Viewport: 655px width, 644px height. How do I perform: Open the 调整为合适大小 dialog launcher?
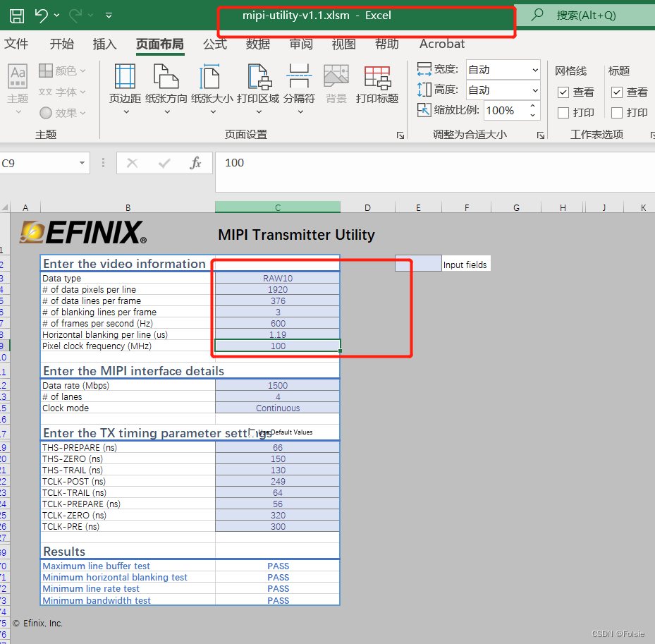click(x=541, y=135)
